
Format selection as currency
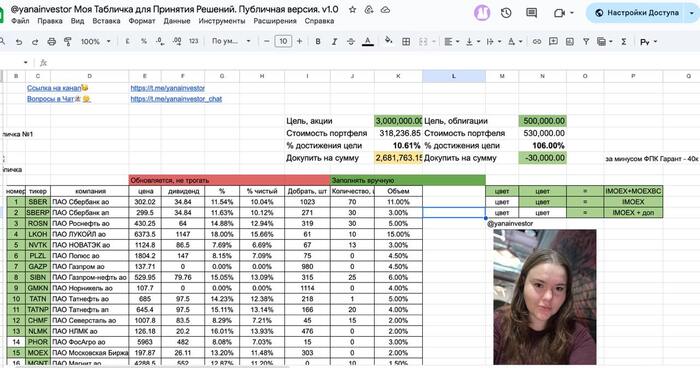tap(128, 41)
